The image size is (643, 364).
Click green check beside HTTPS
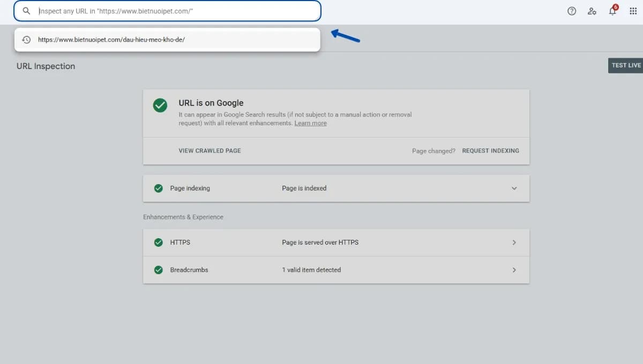158,242
